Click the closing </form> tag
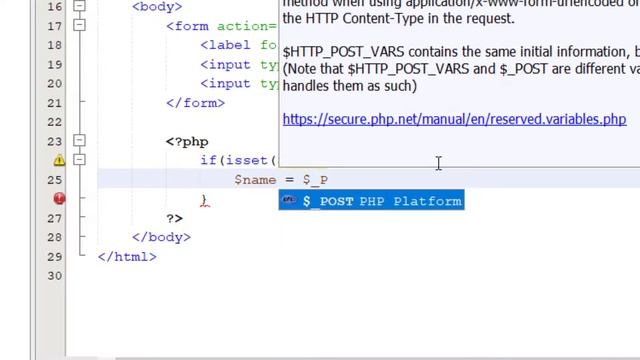Screen dimensions: 640x360 tap(195, 103)
